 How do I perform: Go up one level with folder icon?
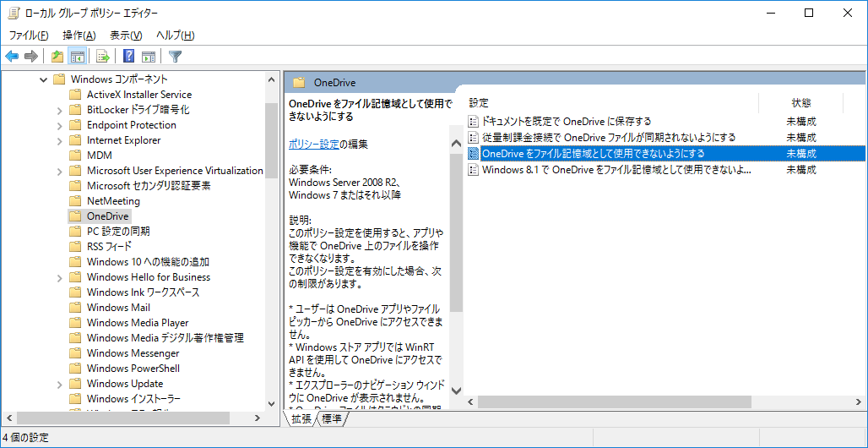[x=57, y=56]
